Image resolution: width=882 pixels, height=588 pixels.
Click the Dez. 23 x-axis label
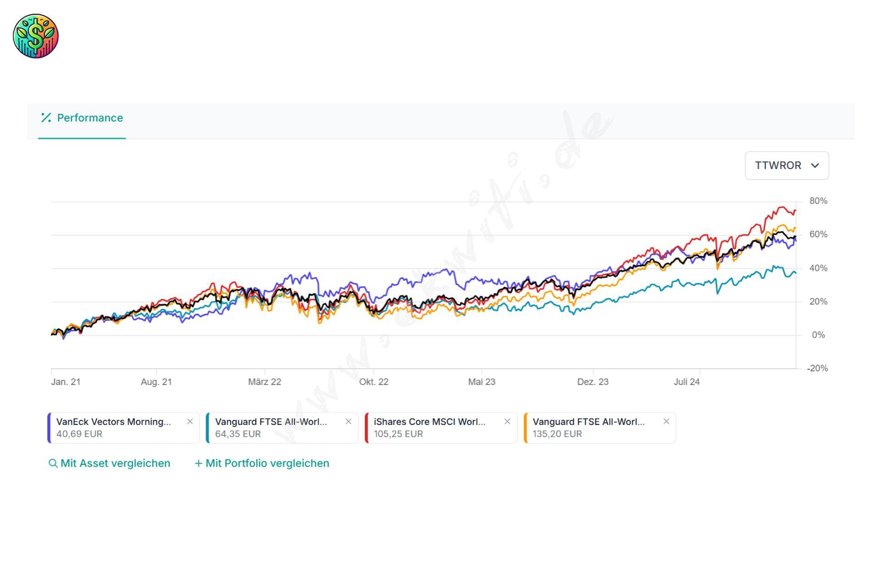click(x=593, y=382)
